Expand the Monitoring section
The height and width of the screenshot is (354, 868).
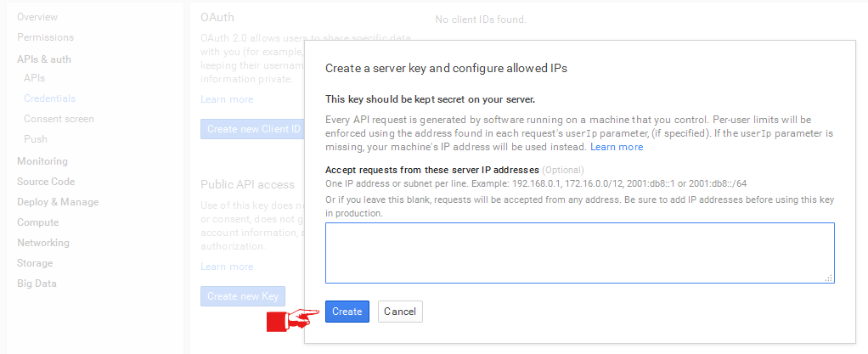click(x=42, y=161)
